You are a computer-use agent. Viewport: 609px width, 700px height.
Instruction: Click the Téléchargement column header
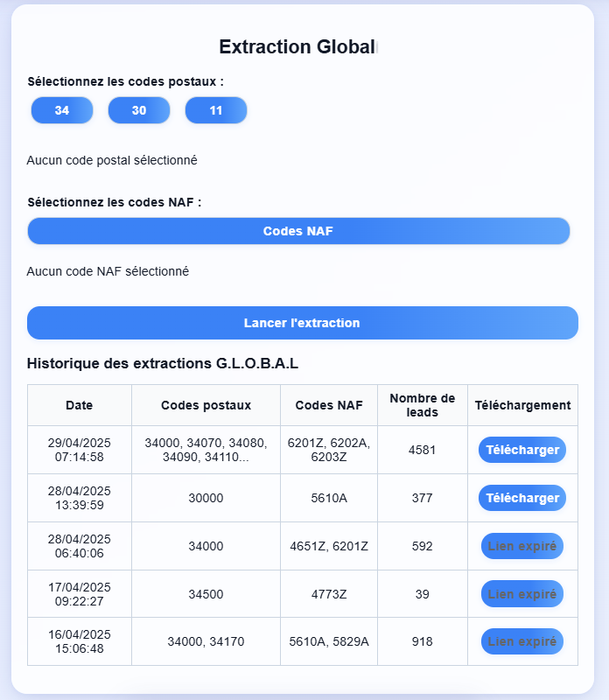(522, 405)
